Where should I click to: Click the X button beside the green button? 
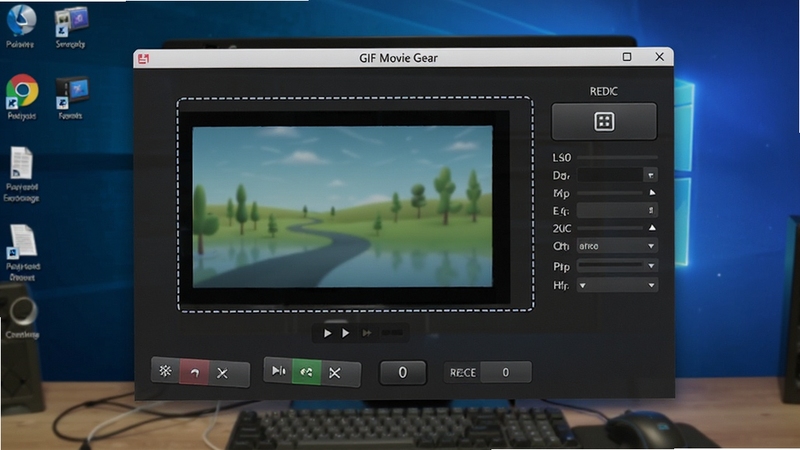335,373
